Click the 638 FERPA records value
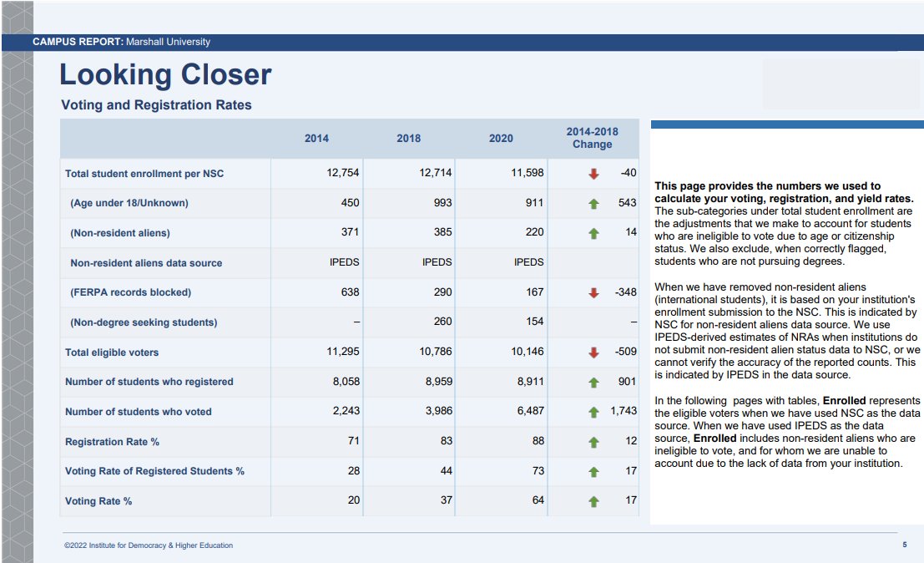The height and width of the screenshot is (563, 924). [x=350, y=292]
